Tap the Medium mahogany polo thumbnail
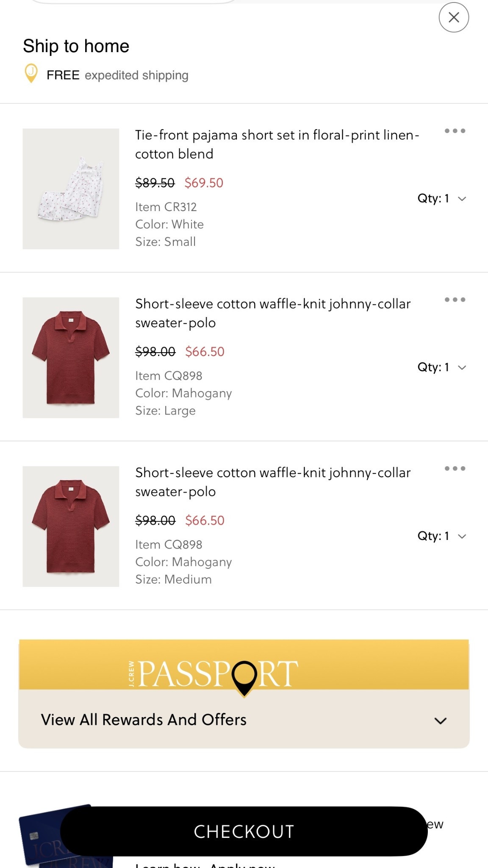 71,526
